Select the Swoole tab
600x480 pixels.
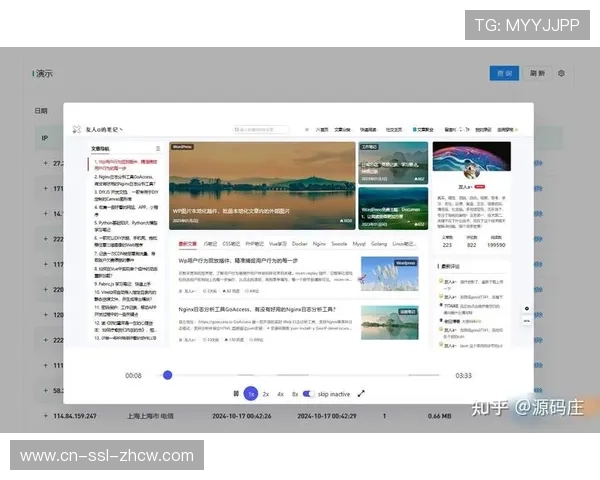[339, 244]
